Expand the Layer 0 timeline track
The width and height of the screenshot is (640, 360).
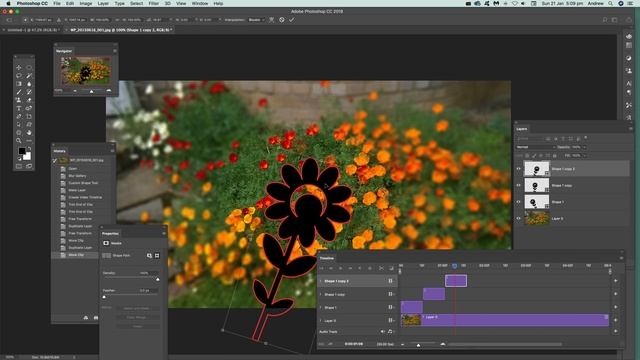pos(321,320)
